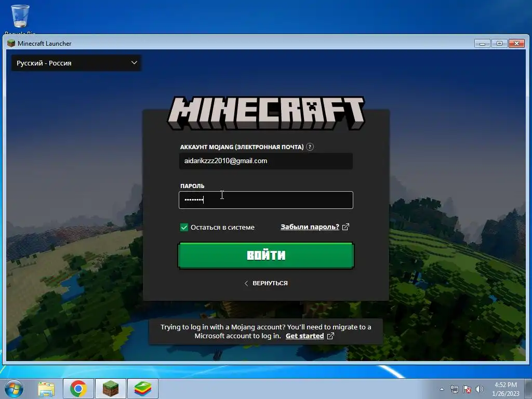This screenshot has width=532, height=399.
Task: Select the Minecraft grass block taskbar icon
Action: pos(111,389)
